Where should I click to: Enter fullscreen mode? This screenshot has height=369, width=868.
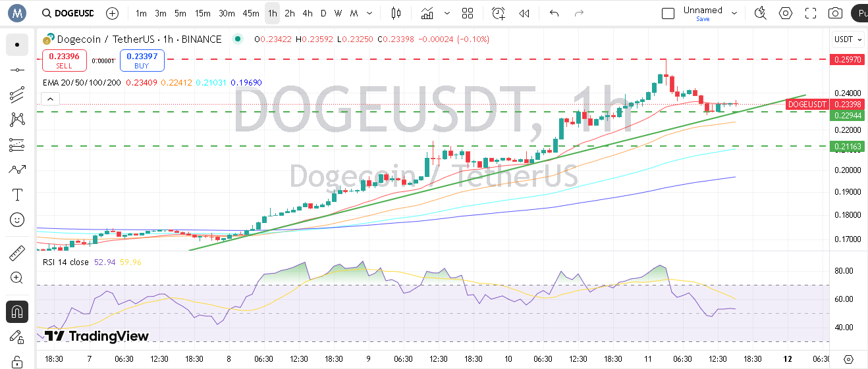[x=811, y=13]
